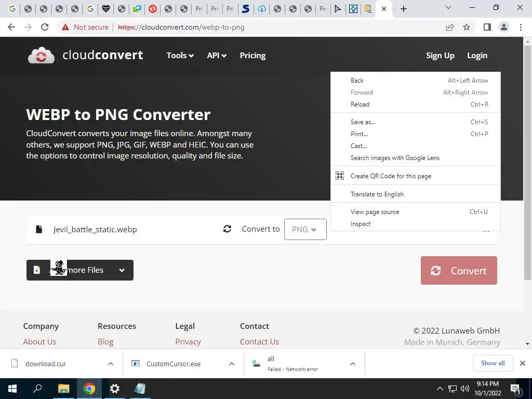Open the Pricing page
This screenshot has height=399, width=532.
click(x=253, y=55)
